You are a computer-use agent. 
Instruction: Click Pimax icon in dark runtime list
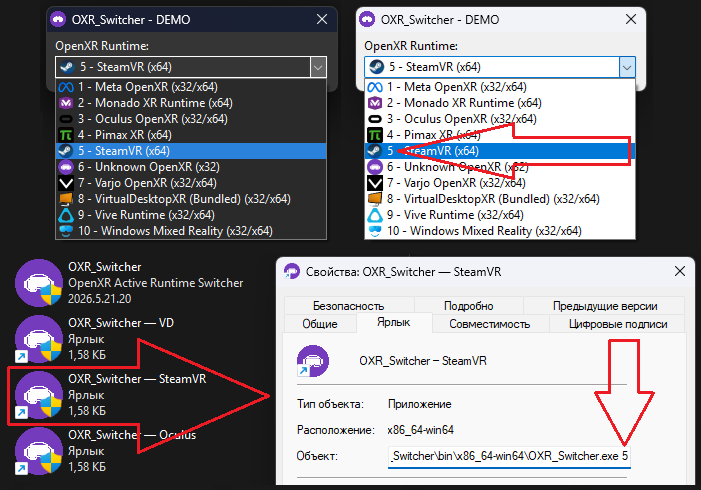66,135
